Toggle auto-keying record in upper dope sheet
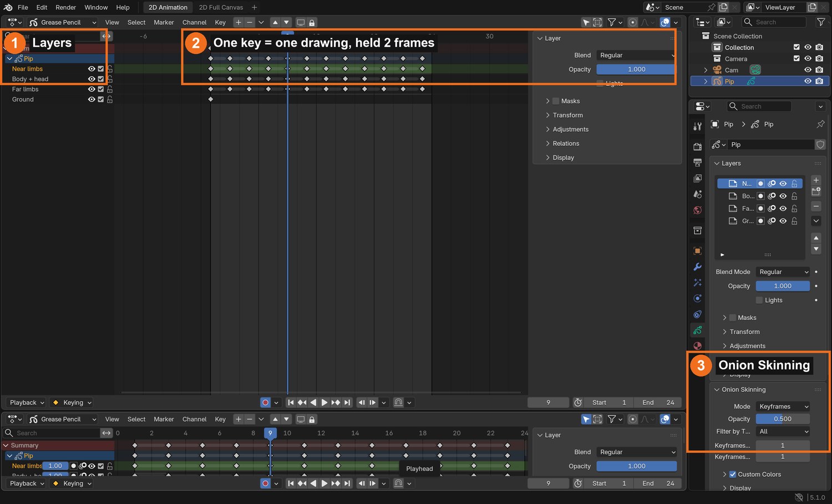 pos(266,403)
